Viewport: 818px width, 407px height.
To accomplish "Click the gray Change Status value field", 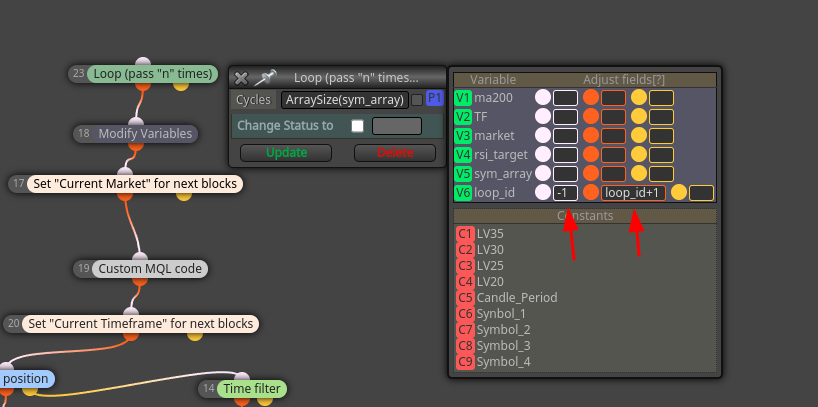I will pos(396,126).
